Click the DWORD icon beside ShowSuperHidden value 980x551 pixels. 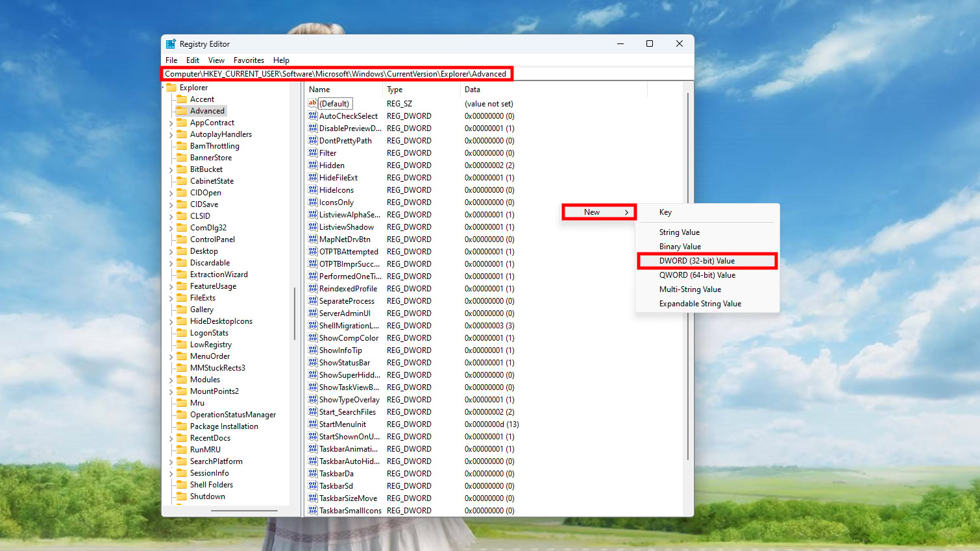click(x=313, y=375)
